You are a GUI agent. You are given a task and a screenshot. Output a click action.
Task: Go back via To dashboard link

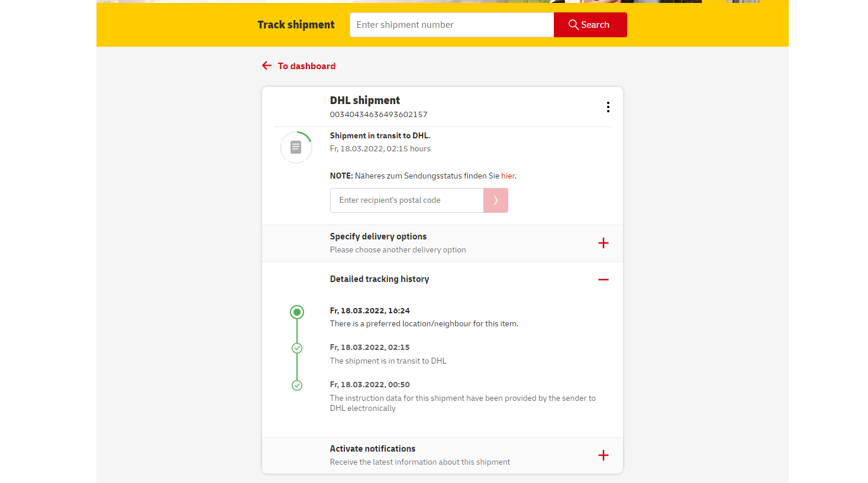point(306,66)
